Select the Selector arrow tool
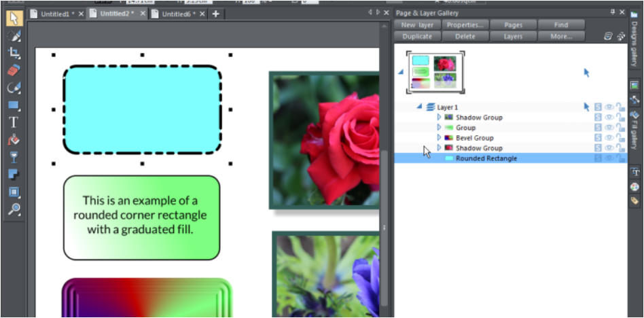This screenshot has height=318, width=644. 14,17
